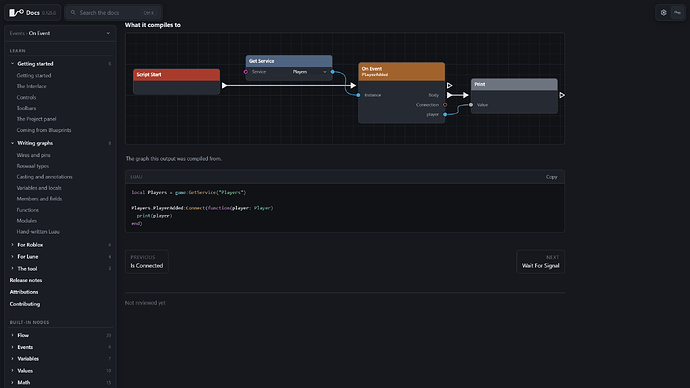Expand the Math nodes section
This screenshot has height=388, width=690.
click(x=60, y=382)
